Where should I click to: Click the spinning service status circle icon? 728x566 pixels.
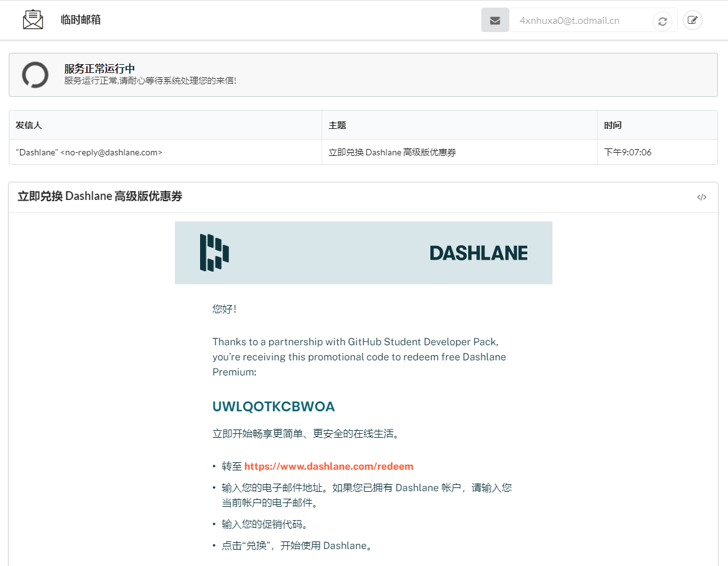click(x=35, y=75)
